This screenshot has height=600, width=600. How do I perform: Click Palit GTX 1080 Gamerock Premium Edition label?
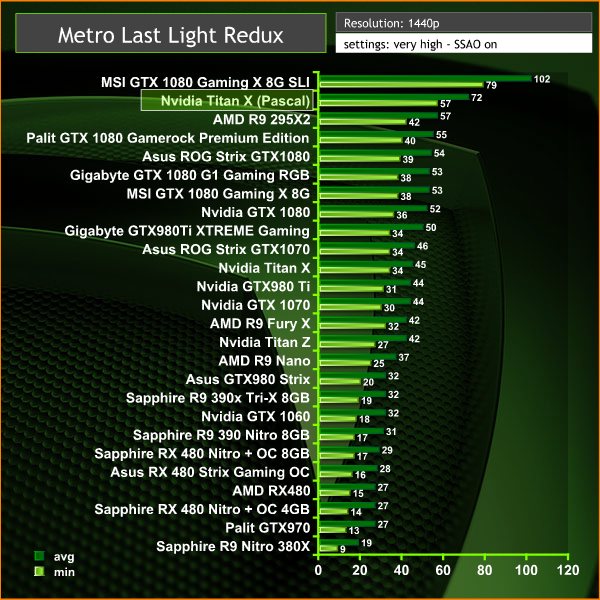tap(168, 138)
